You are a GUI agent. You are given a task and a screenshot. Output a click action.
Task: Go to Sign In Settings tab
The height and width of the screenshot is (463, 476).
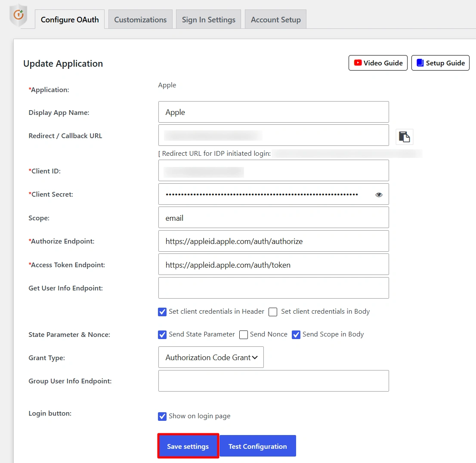coord(208,19)
